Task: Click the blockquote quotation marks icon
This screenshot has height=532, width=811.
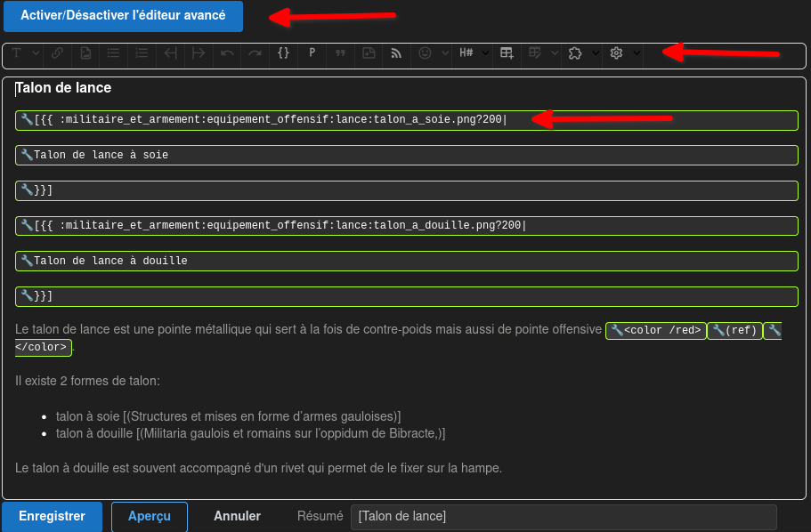Action: (340, 52)
